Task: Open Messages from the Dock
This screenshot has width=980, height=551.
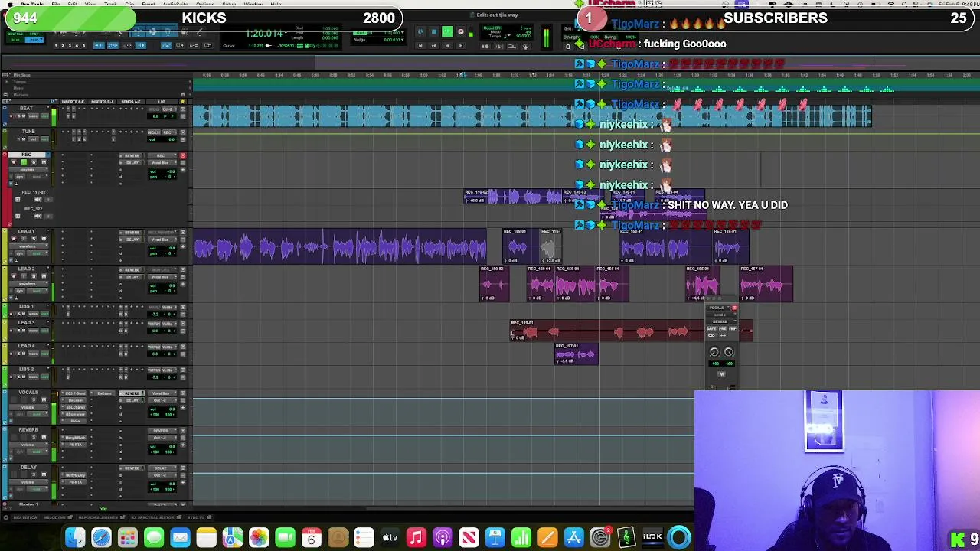Action: 153,538
